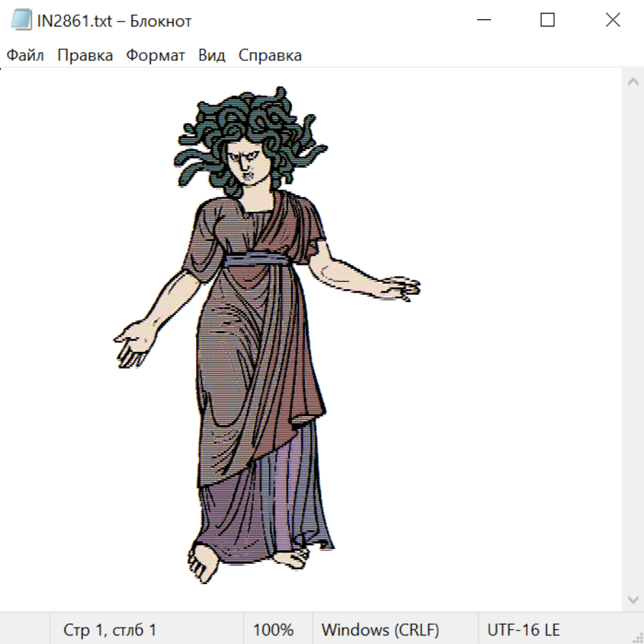Maximize the Notepad window
The image size is (644, 644).
[x=547, y=21]
